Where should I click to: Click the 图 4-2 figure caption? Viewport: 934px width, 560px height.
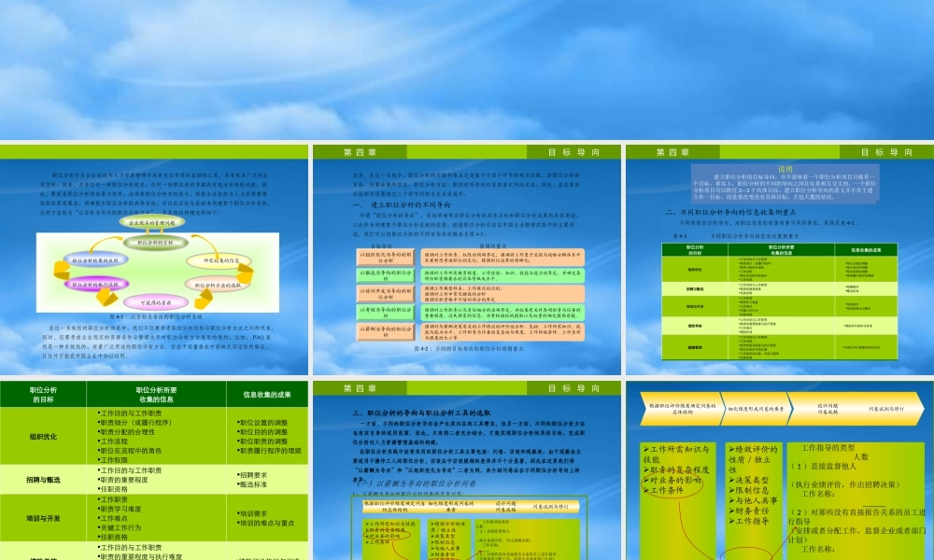469,349
